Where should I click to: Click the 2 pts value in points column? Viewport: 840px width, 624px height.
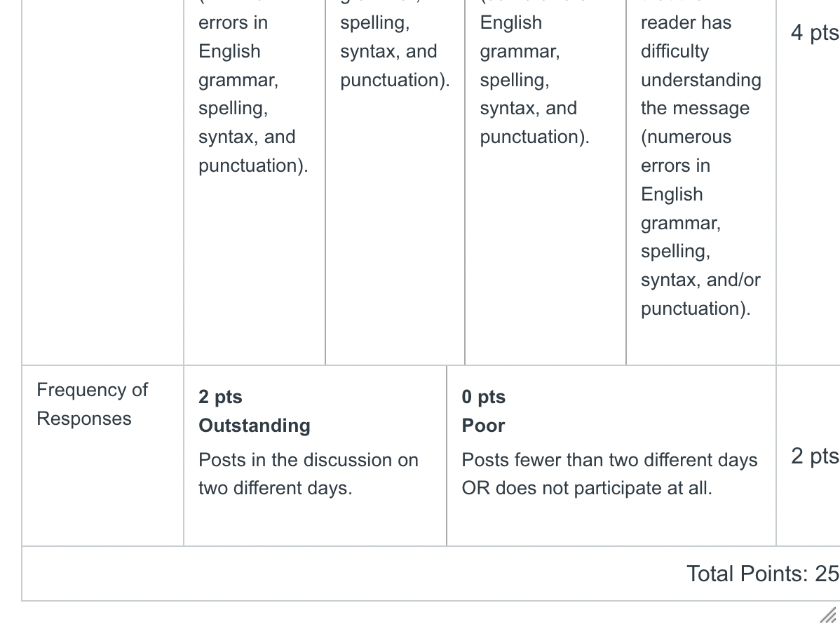(815, 456)
